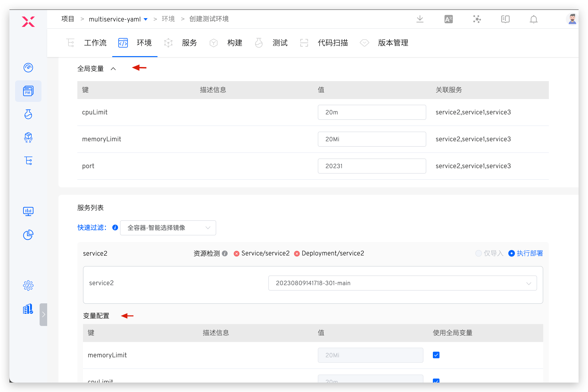This screenshot has width=588, height=392.
Task: Select the 仅导入 radio option for service2
Action: pyautogui.click(x=479, y=253)
